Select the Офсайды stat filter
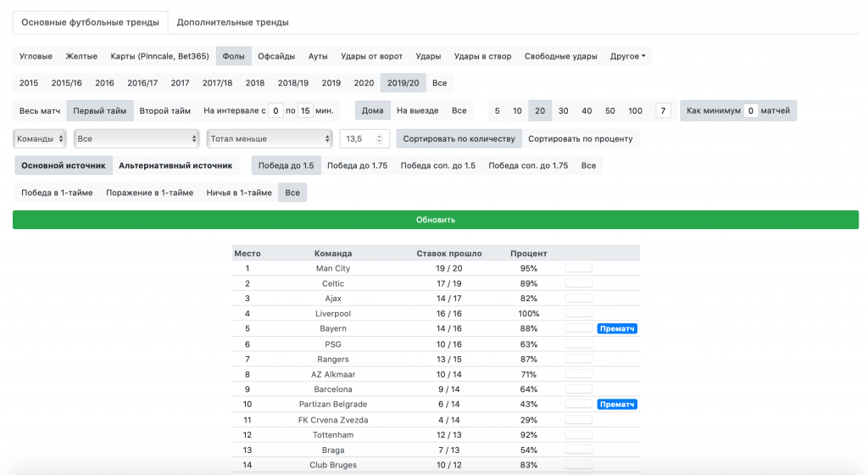Image resolution: width=868 pixels, height=475 pixels. (276, 57)
